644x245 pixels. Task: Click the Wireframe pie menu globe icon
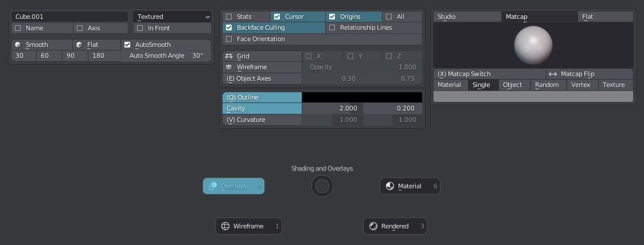coord(225,226)
